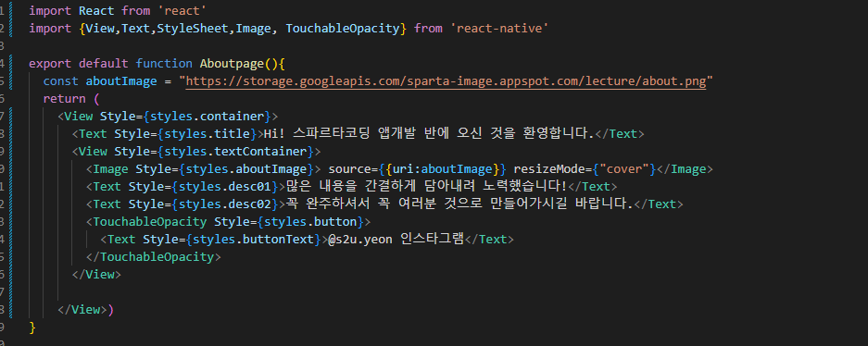Click the '@s2u.yeon 인스타그램' text
Image resolution: width=868 pixels, height=346 pixels.
[396, 240]
